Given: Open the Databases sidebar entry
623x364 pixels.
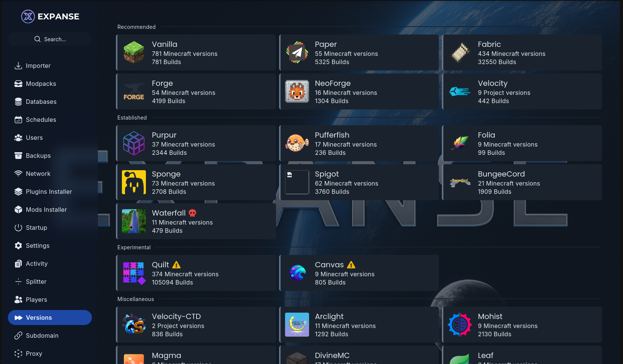Looking at the screenshot, I should 41,102.
